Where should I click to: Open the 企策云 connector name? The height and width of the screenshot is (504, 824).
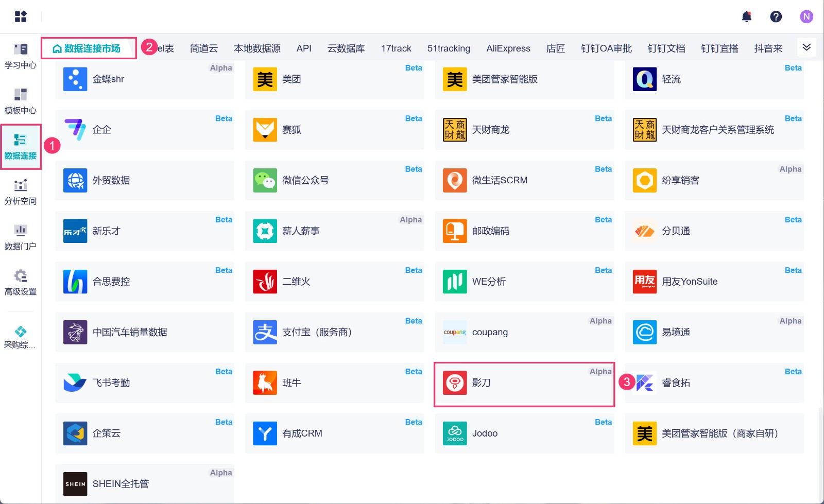coord(107,433)
